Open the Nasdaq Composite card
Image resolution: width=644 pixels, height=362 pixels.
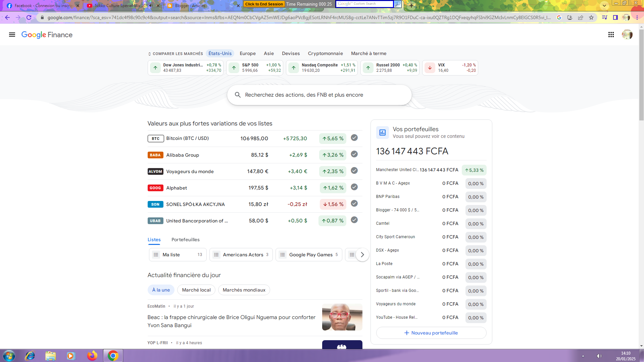pos(322,68)
